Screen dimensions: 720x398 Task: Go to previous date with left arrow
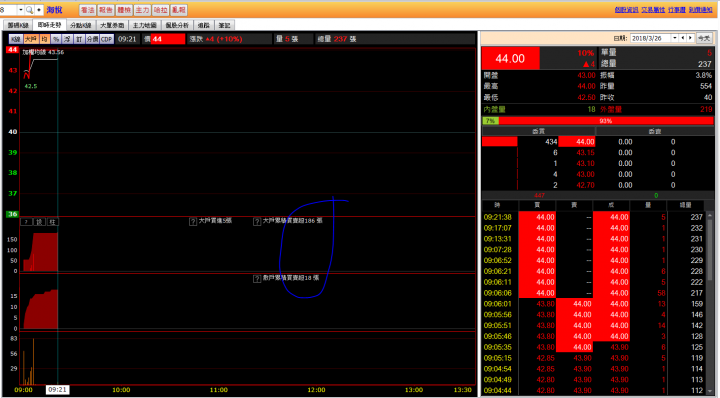coord(683,38)
